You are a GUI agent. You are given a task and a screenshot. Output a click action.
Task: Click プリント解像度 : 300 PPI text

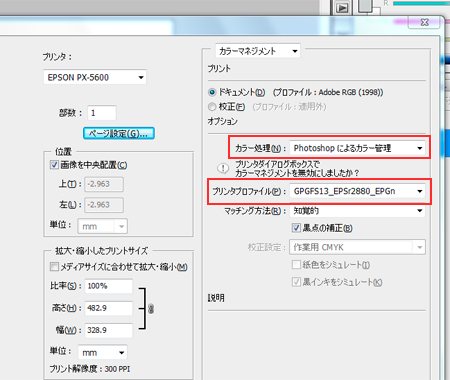pyautogui.click(x=90, y=369)
